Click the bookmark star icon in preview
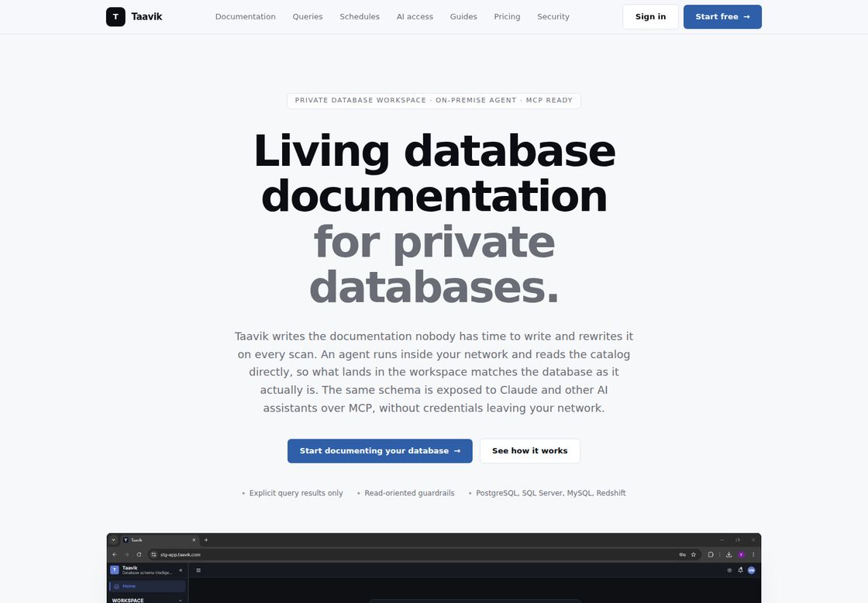The height and width of the screenshot is (603, 868). [x=693, y=554]
